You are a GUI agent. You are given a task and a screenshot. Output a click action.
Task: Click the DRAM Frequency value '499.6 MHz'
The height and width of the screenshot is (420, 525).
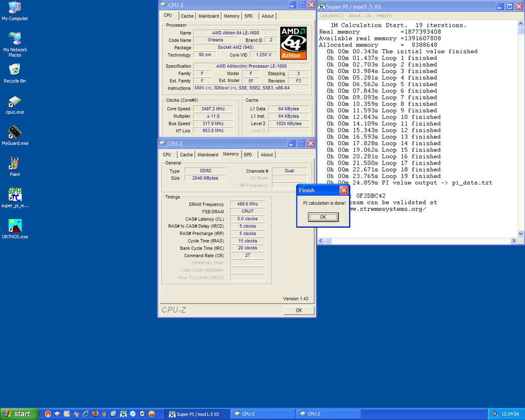tap(248, 204)
